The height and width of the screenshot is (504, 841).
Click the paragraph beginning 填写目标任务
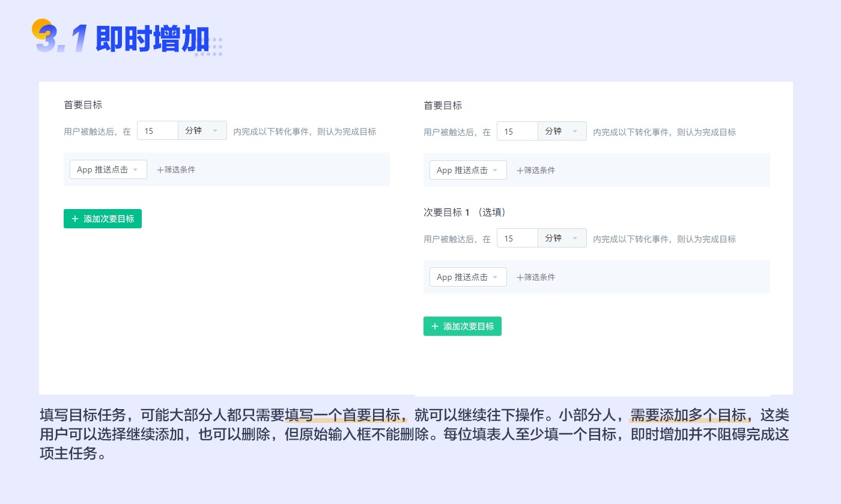[x=414, y=434]
